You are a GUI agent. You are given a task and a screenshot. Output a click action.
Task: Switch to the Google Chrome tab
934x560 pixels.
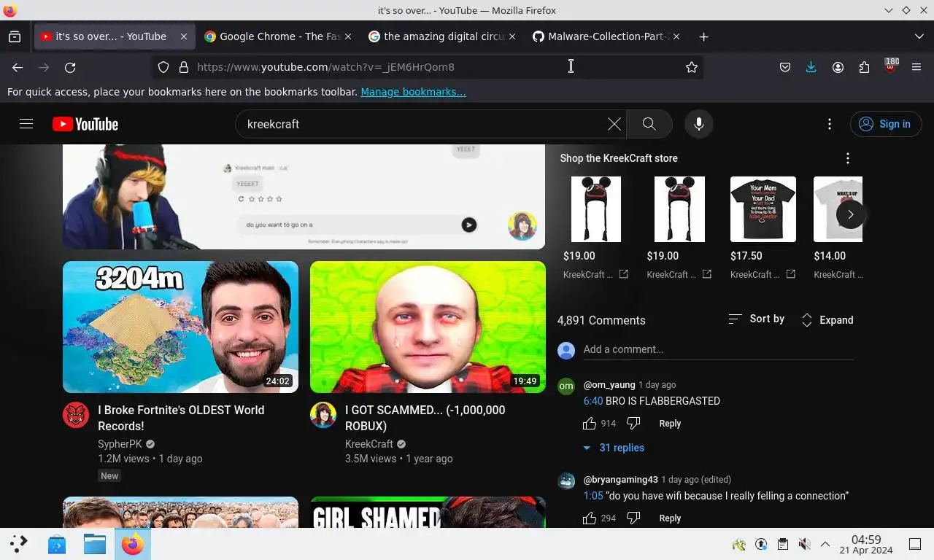coord(279,36)
